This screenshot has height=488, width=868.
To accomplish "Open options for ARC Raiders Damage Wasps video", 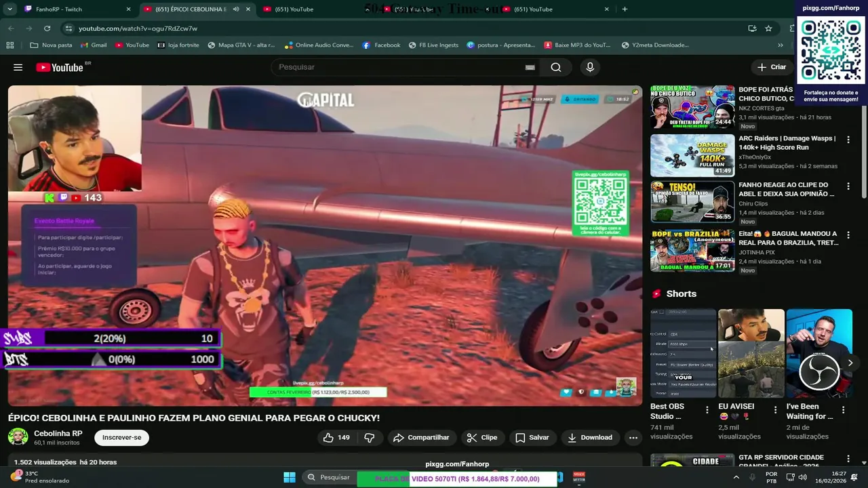I will click(848, 140).
